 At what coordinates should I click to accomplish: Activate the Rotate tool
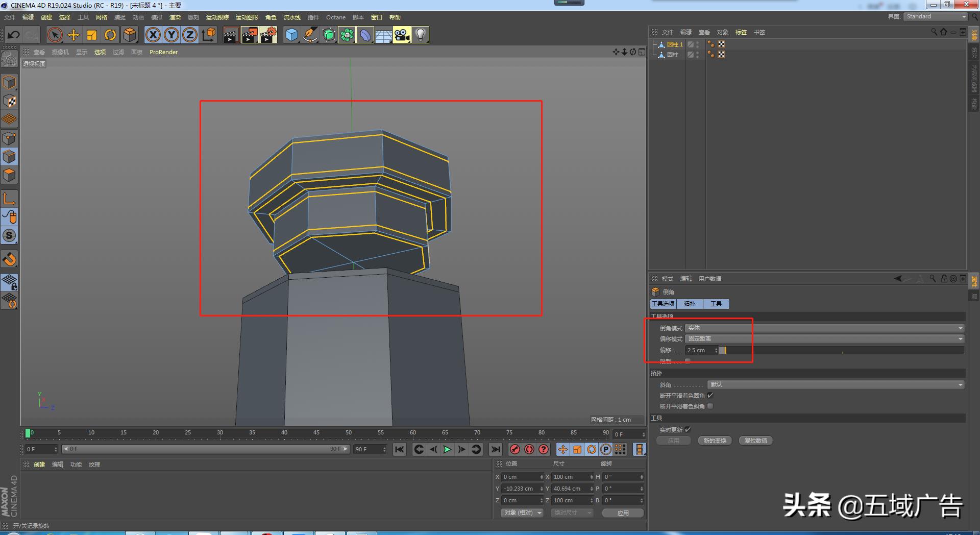tap(110, 35)
